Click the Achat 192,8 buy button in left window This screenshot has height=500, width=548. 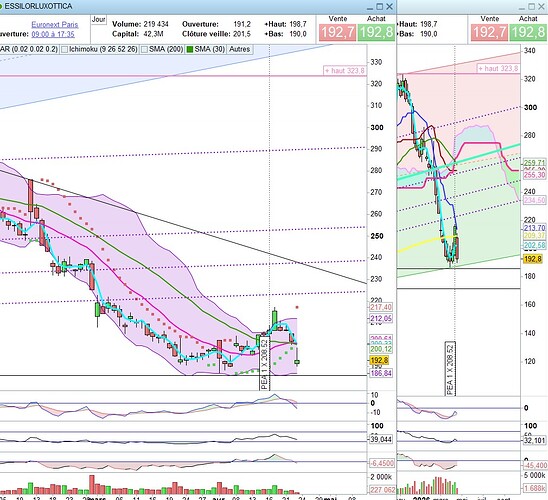coord(376,32)
